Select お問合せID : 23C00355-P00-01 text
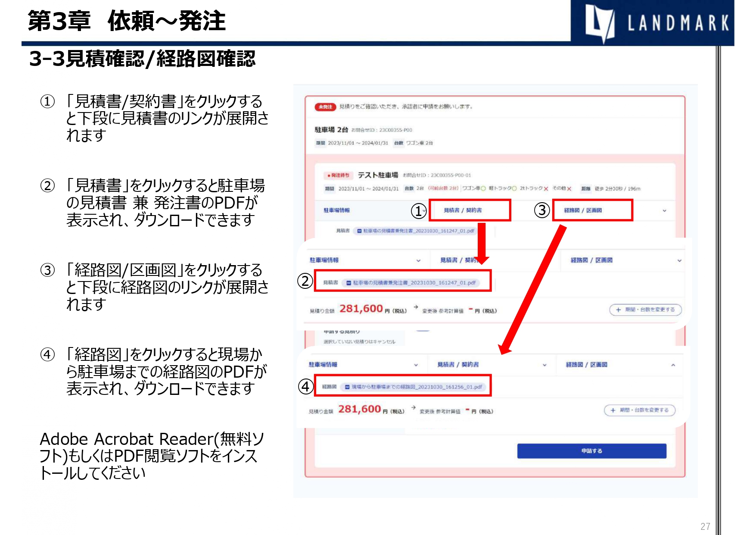The width and height of the screenshot is (756, 535). [x=437, y=175]
